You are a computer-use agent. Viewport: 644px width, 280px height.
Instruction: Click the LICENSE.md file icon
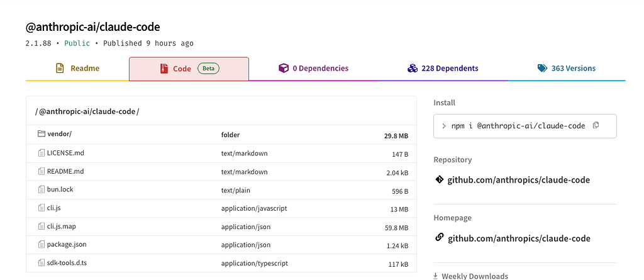pyautogui.click(x=41, y=153)
